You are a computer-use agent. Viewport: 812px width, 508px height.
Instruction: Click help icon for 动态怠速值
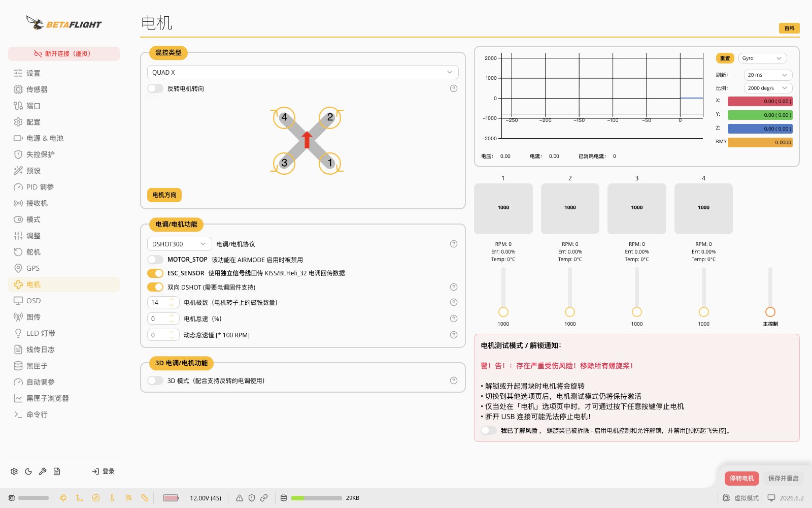click(454, 335)
